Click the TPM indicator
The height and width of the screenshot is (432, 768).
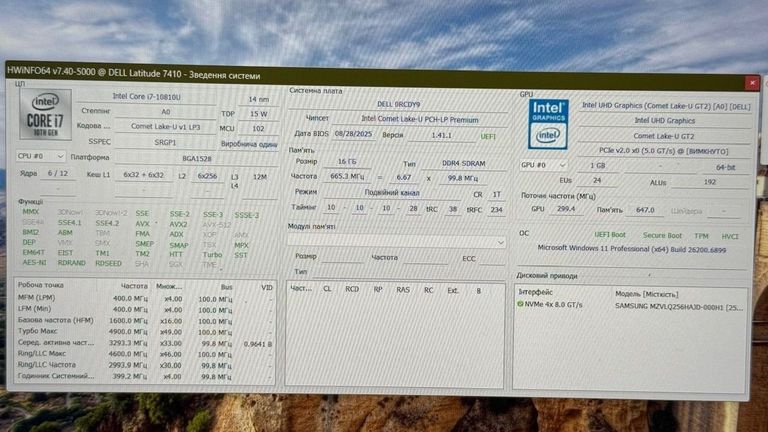pos(701,236)
